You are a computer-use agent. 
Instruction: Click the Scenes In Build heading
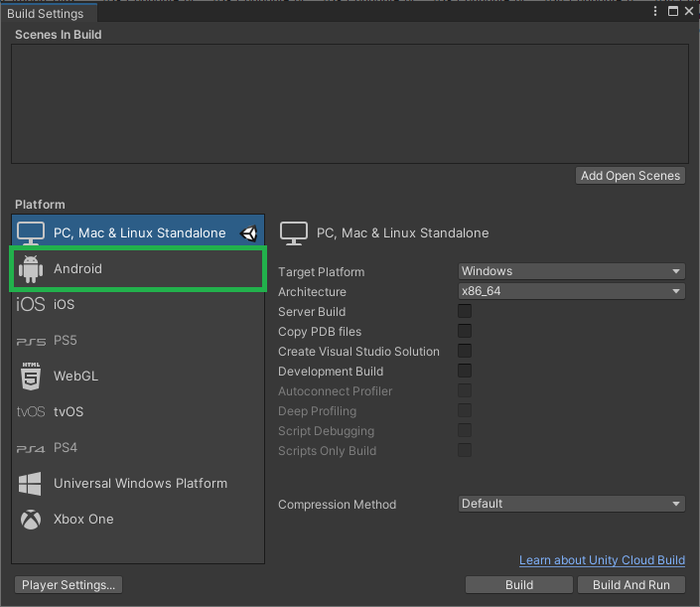coord(58,35)
